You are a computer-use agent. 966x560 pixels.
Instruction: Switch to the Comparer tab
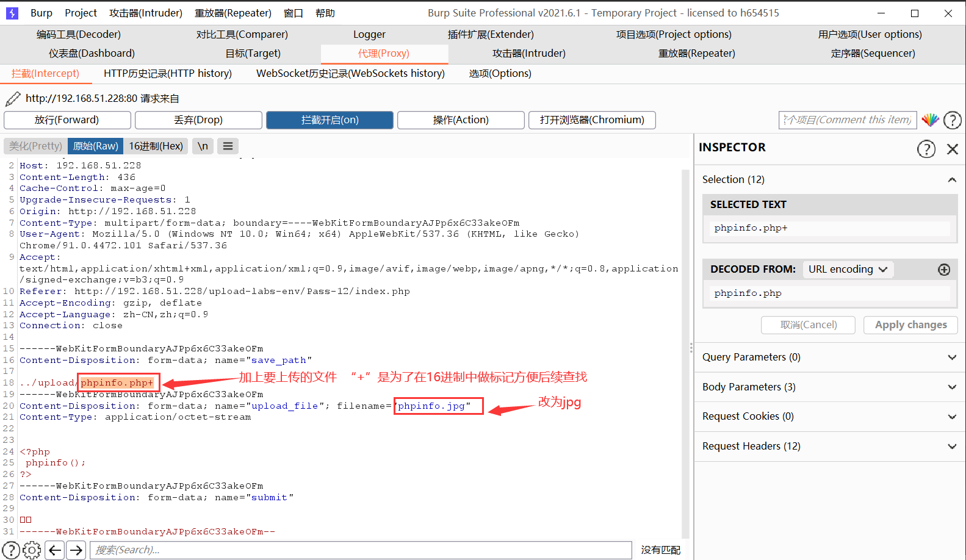(x=242, y=34)
